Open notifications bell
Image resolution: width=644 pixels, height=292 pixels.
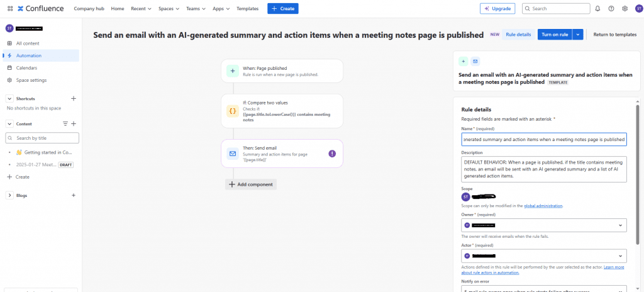pyautogui.click(x=597, y=9)
